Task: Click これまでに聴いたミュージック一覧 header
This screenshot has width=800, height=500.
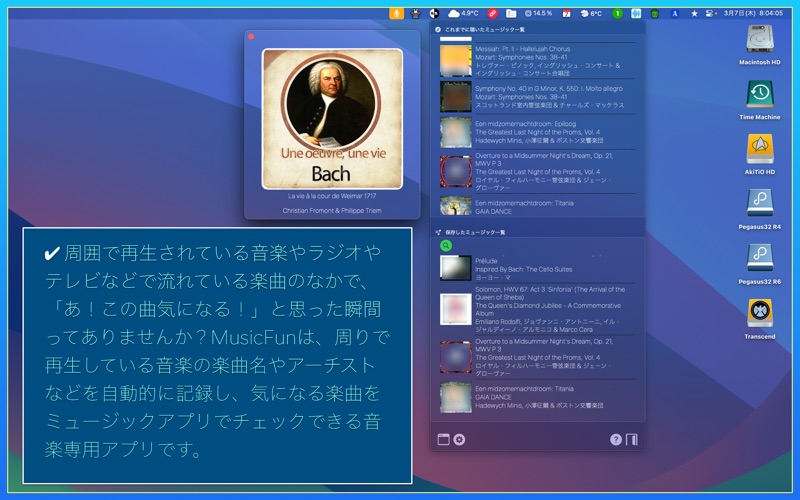Action: pos(485,30)
